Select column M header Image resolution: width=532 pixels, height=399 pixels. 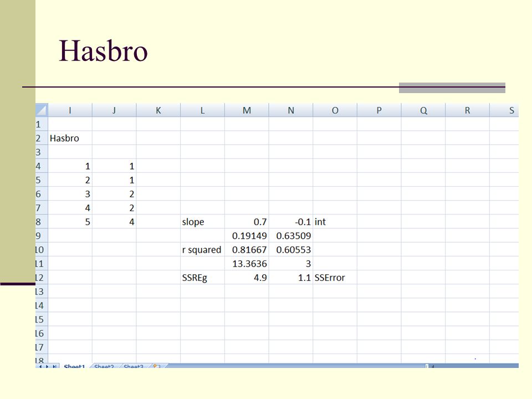[247, 110]
